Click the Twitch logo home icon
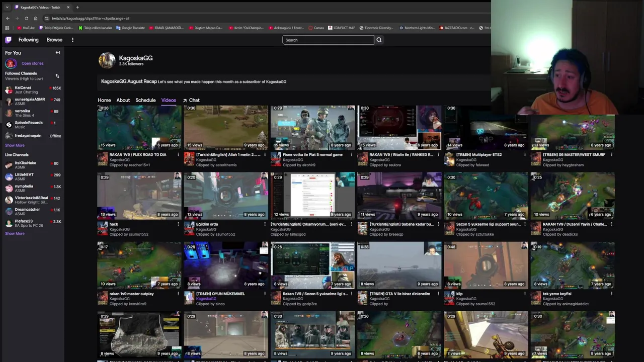Viewport: 644px width, 362px height. (9, 40)
